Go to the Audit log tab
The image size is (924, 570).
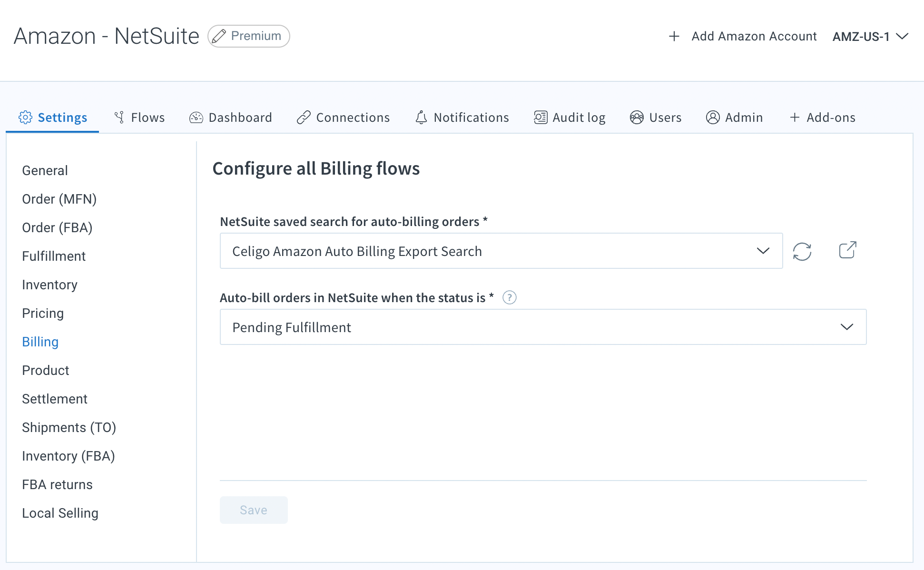coord(570,118)
